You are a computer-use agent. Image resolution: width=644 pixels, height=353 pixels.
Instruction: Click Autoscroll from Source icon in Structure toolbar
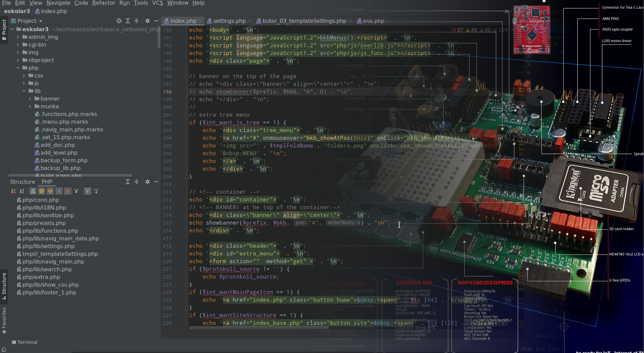[x=96, y=191]
